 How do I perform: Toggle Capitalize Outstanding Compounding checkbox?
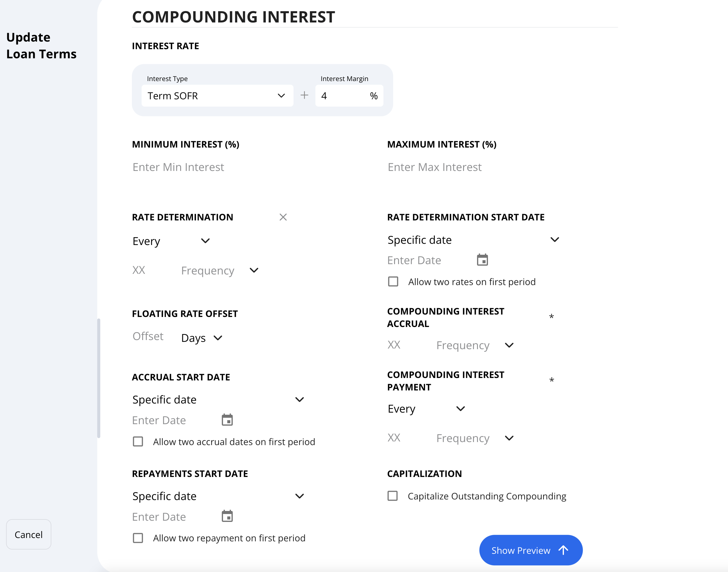coord(393,496)
